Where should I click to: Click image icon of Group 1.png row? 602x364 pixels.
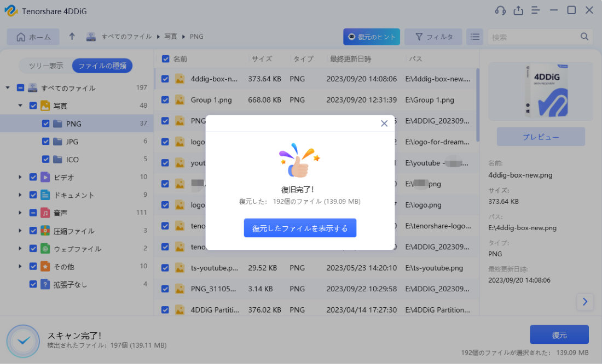(180, 99)
